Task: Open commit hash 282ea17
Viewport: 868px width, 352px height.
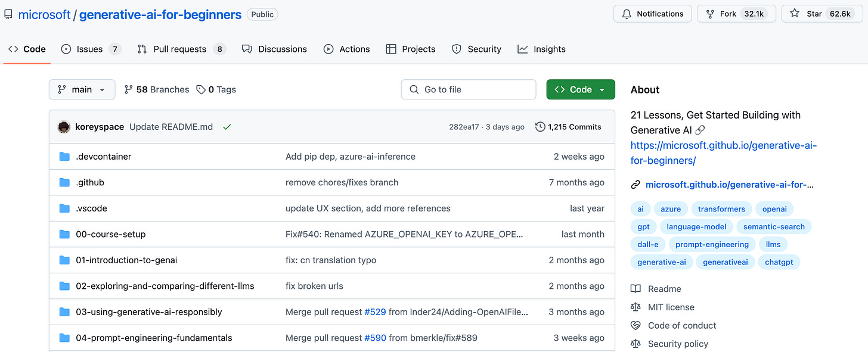Action: tap(464, 127)
